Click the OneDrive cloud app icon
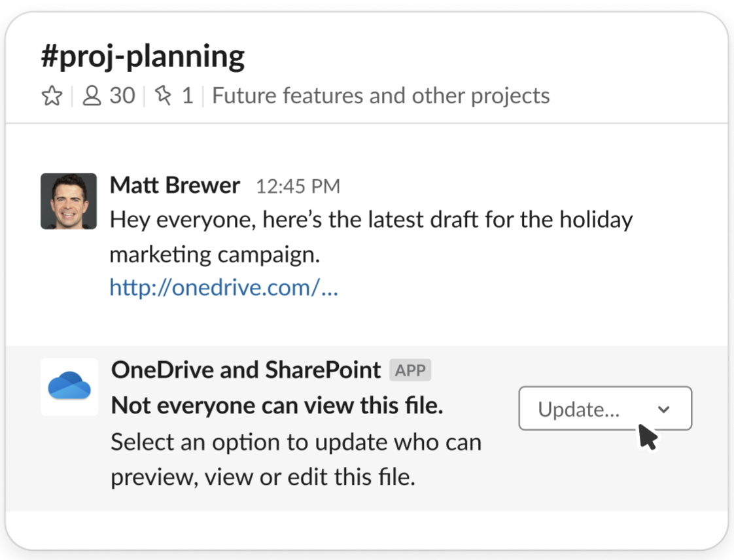 coord(69,387)
